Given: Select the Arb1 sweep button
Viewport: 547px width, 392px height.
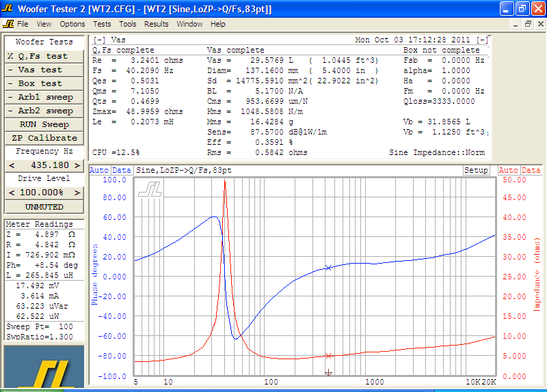Looking at the screenshot, I should (x=44, y=97).
